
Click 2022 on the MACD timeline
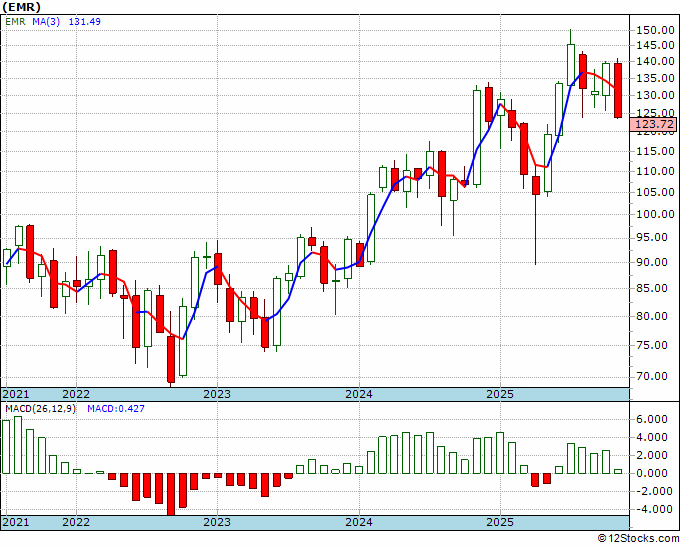76,522
